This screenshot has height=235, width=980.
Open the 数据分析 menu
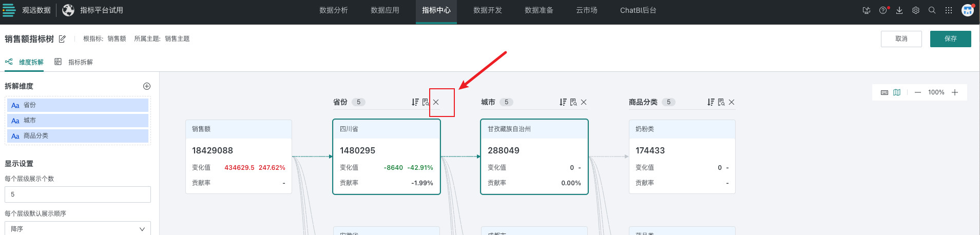pyautogui.click(x=334, y=10)
